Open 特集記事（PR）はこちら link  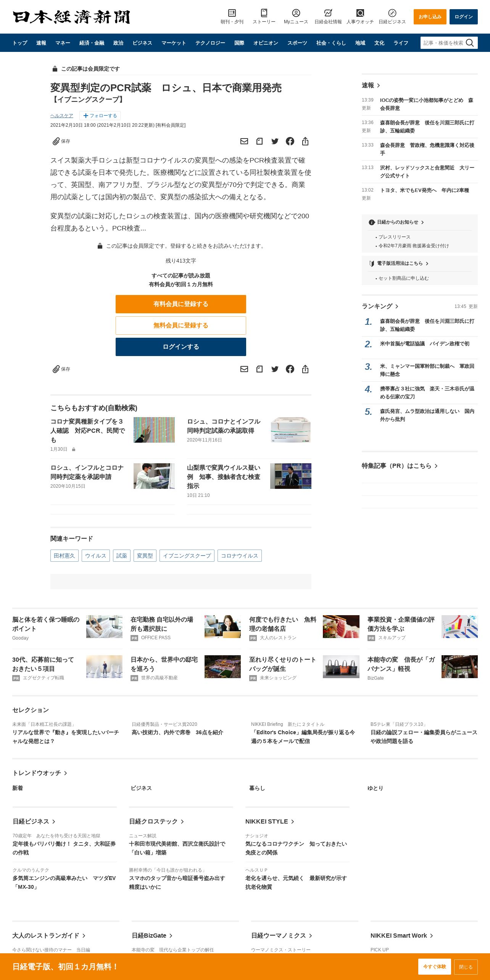point(400,466)
